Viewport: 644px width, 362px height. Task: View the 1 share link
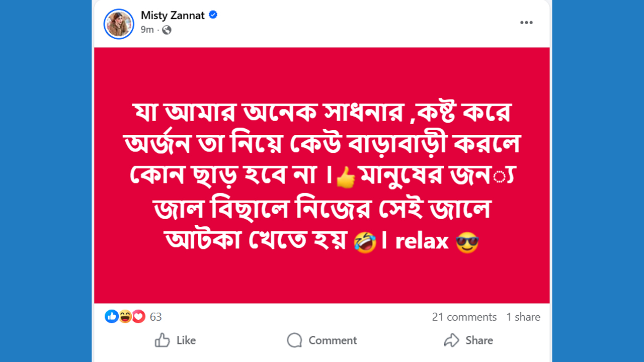pyautogui.click(x=523, y=317)
